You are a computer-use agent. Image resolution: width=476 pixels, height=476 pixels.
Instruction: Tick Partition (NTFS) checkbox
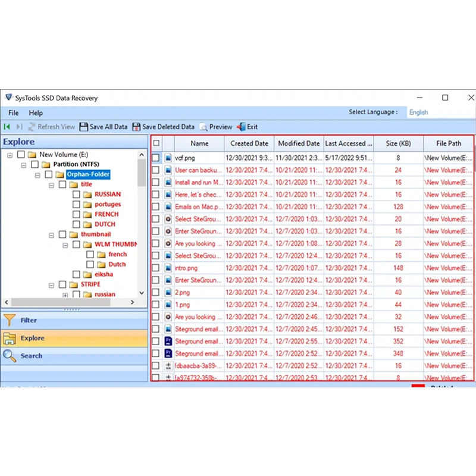coord(35,164)
